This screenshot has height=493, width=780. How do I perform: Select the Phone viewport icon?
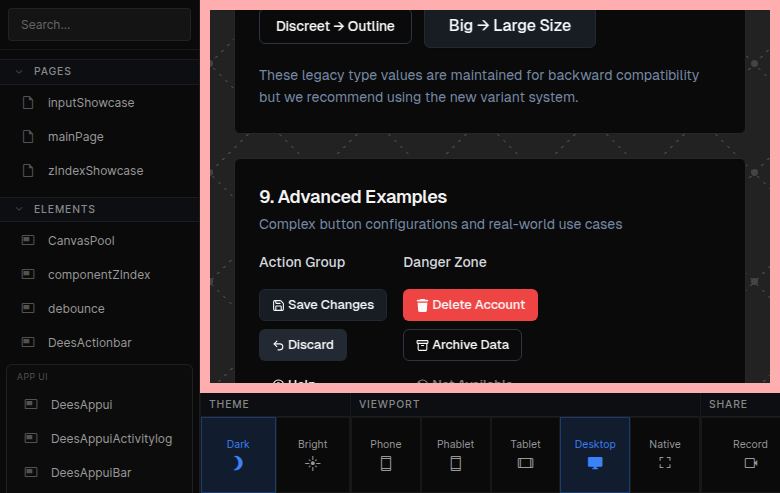click(386, 463)
